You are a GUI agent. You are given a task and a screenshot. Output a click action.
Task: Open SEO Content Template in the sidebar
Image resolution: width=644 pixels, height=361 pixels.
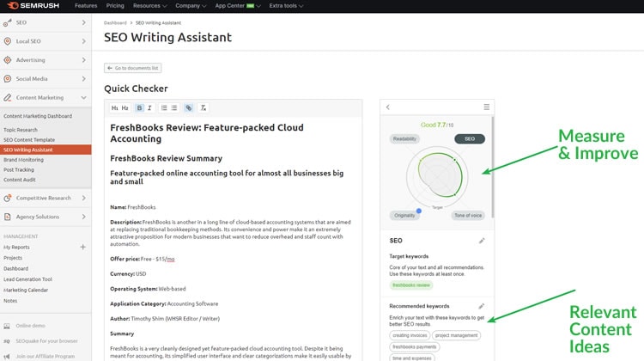click(29, 140)
